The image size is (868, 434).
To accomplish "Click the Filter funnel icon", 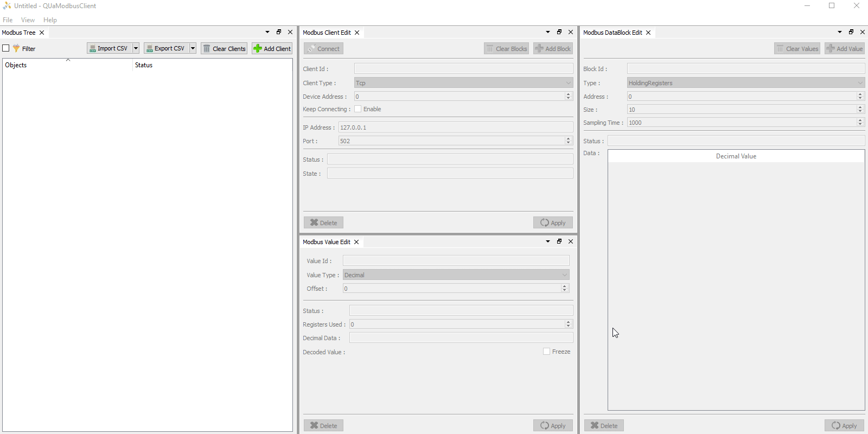I will (16, 48).
